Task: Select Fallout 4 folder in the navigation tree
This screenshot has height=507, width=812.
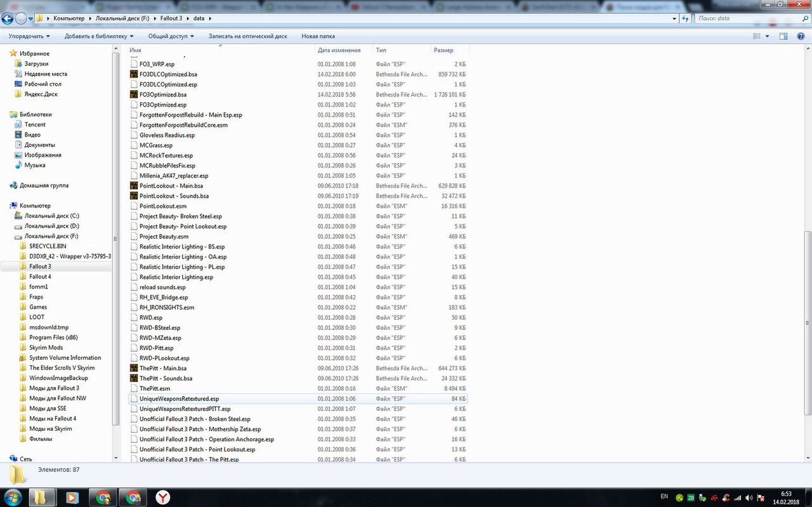Action: [40, 277]
